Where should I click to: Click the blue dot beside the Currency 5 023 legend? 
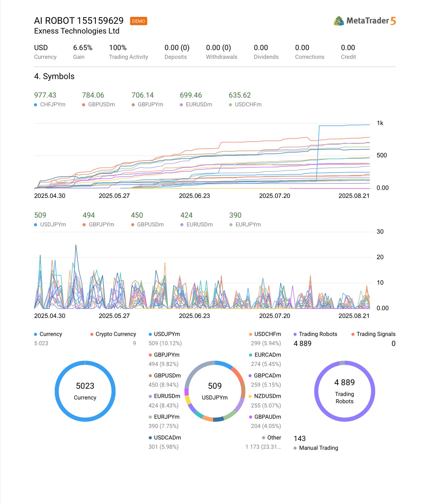pyautogui.click(x=36, y=334)
